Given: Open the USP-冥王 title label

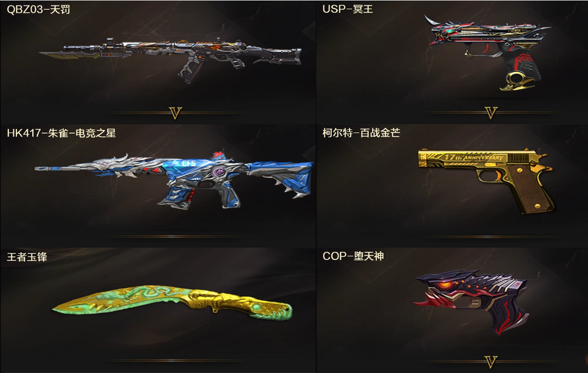Looking at the screenshot, I should coord(347,9).
